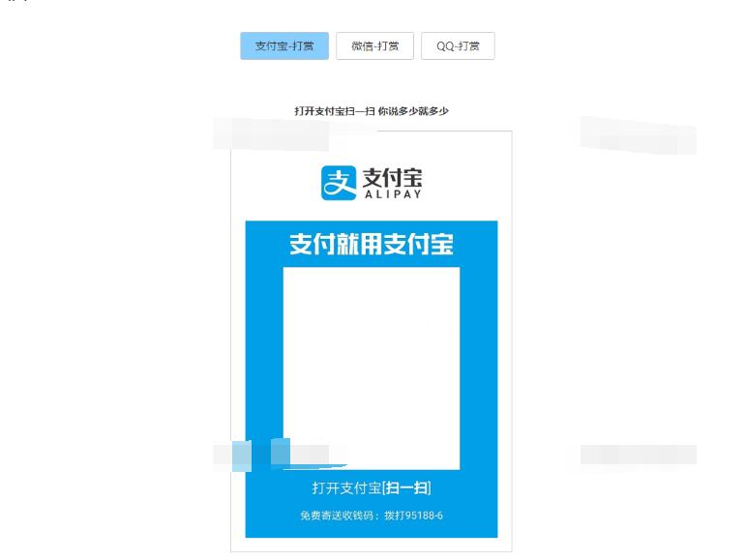Click the 95188-6 phone number
Screen dimensions: 746x560
pyautogui.click(x=421, y=516)
